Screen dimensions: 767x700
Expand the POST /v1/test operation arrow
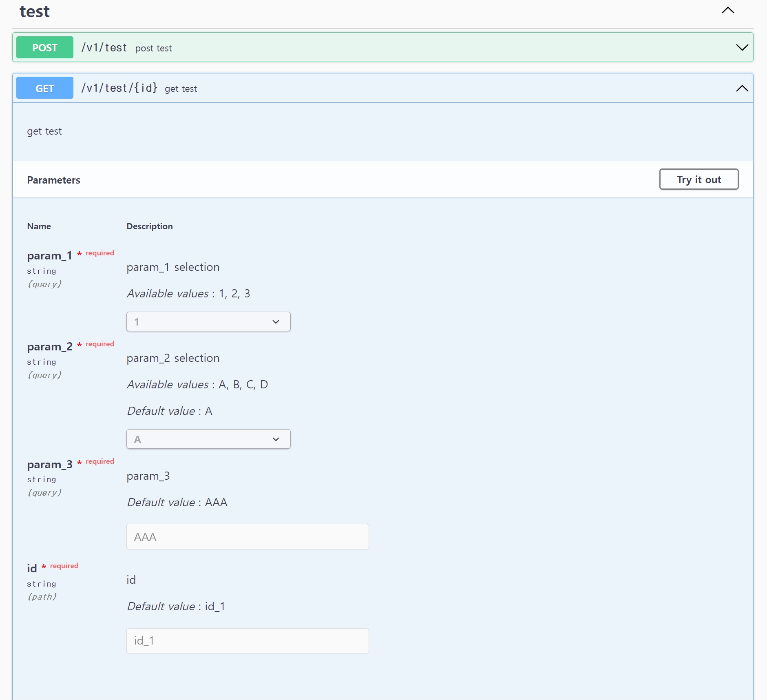tap(742, 47)
